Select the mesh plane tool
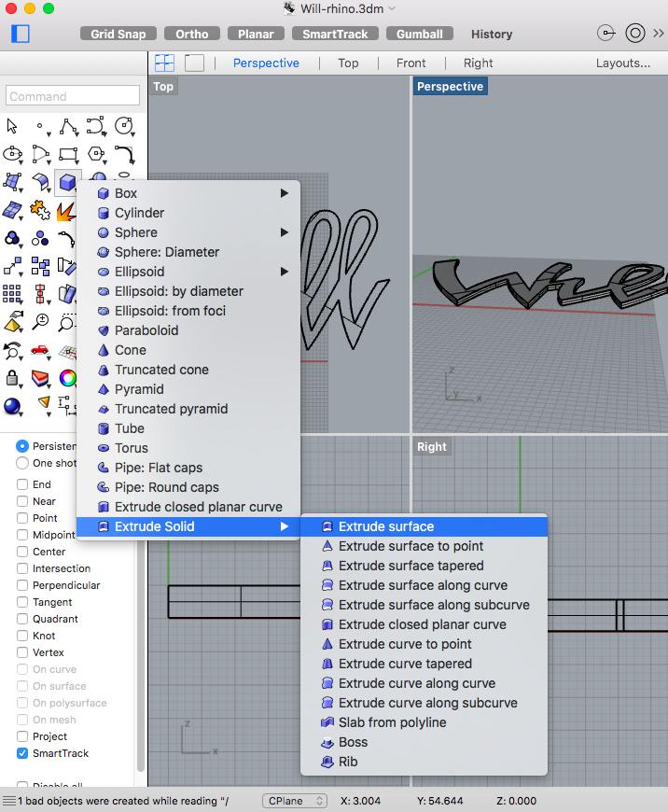 [12, 210]
